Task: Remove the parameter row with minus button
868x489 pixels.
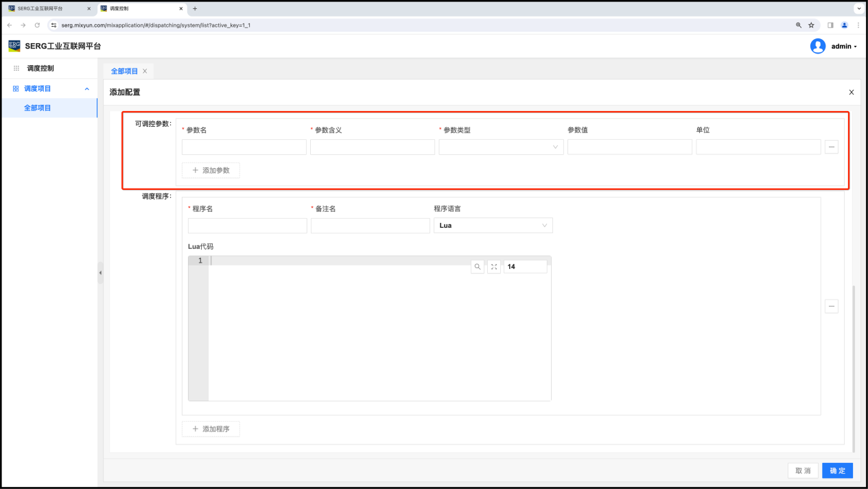Action: coord(831,147)
